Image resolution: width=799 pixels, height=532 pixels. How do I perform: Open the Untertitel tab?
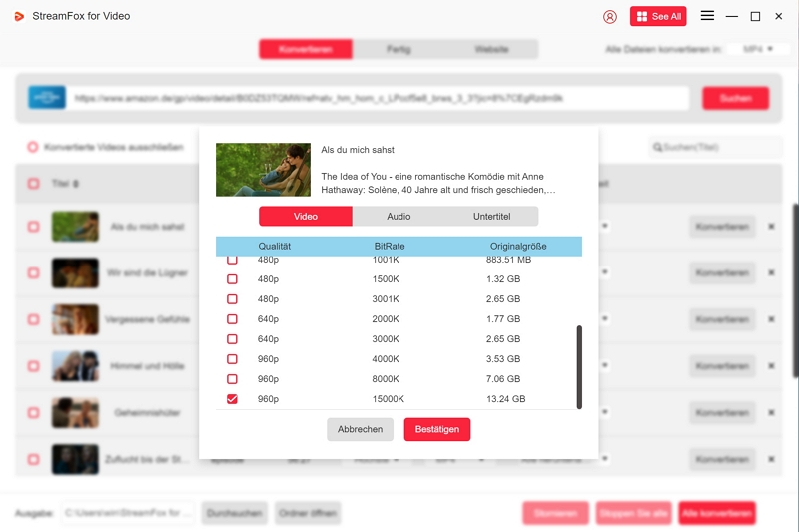[x=491, y=217]
